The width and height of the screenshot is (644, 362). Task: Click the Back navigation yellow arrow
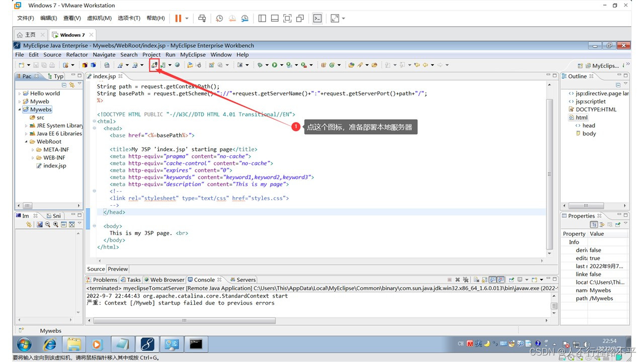[x=425, y=65]
